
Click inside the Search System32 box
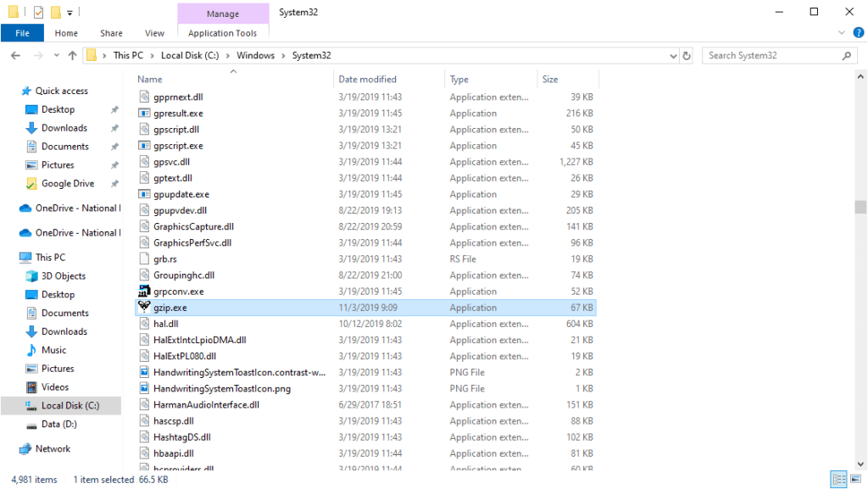771,54
